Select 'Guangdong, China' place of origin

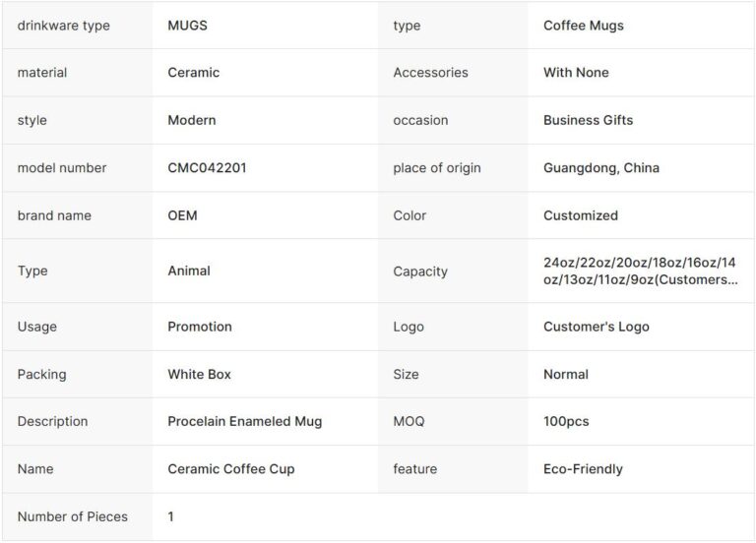tap(601, 167)
